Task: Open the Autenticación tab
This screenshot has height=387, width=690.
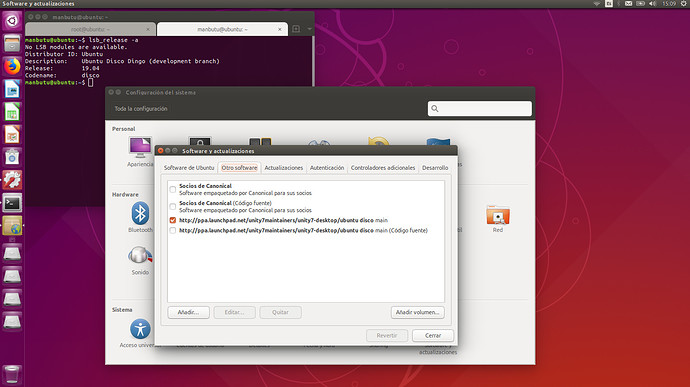Action: (327, 168)
